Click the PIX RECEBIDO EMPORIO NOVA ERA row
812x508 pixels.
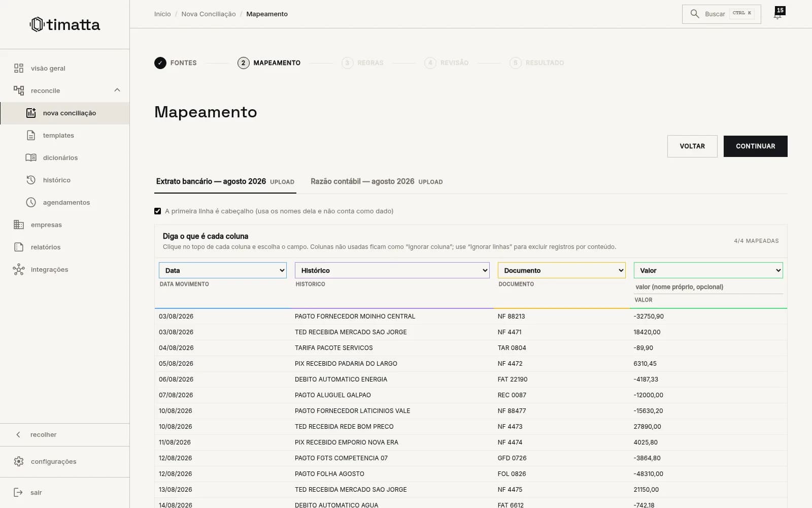471,442
